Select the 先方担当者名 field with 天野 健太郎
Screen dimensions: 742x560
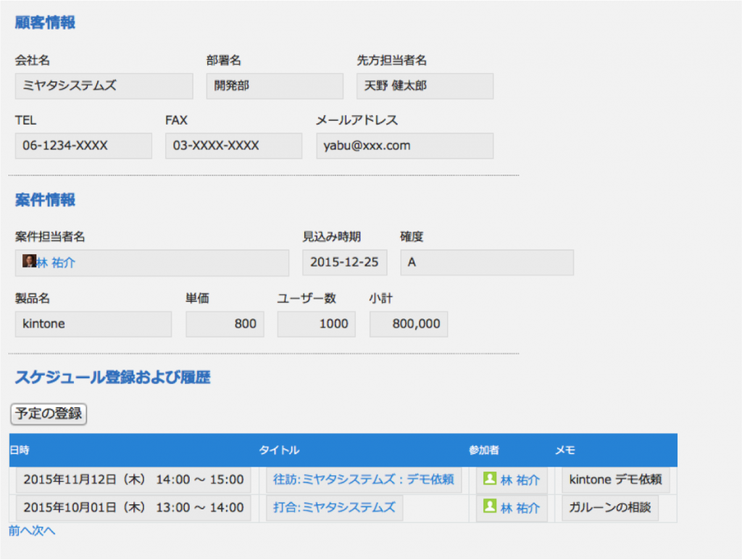tap(424, 85)
